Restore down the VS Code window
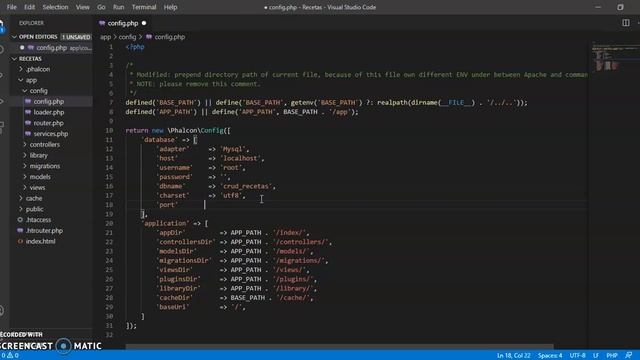The image size is (640, 360). tap(620, 7)
